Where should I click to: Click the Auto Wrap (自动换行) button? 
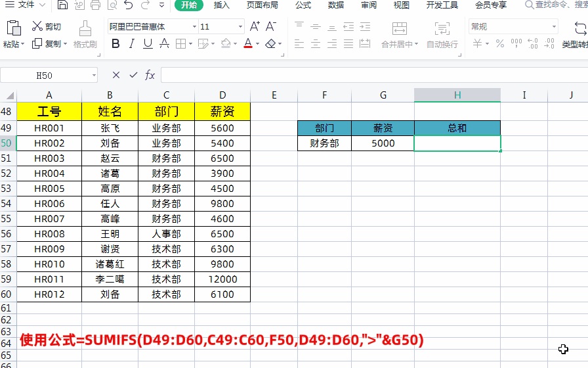[442, 35]
